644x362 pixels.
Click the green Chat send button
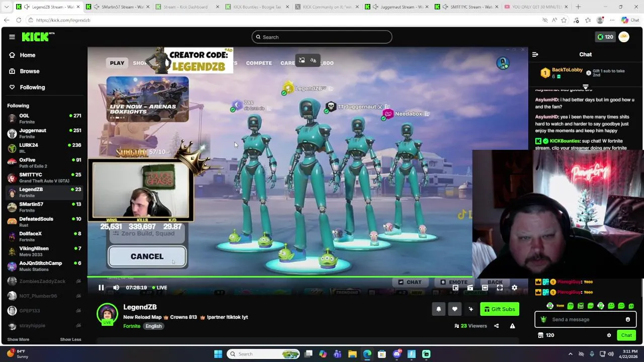[626, 335]
